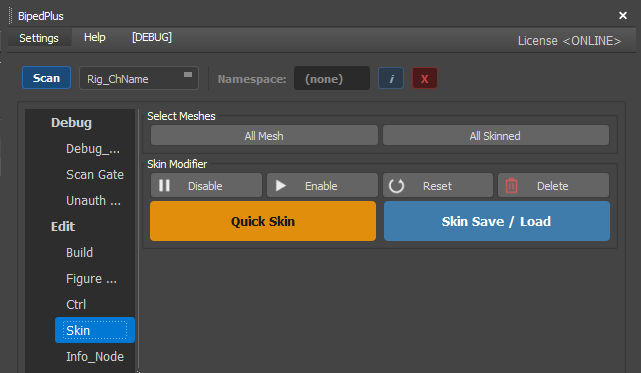Open the [DEBUG] menu
This screenshot has height=373, width=641.
click(x=152, y=37)
